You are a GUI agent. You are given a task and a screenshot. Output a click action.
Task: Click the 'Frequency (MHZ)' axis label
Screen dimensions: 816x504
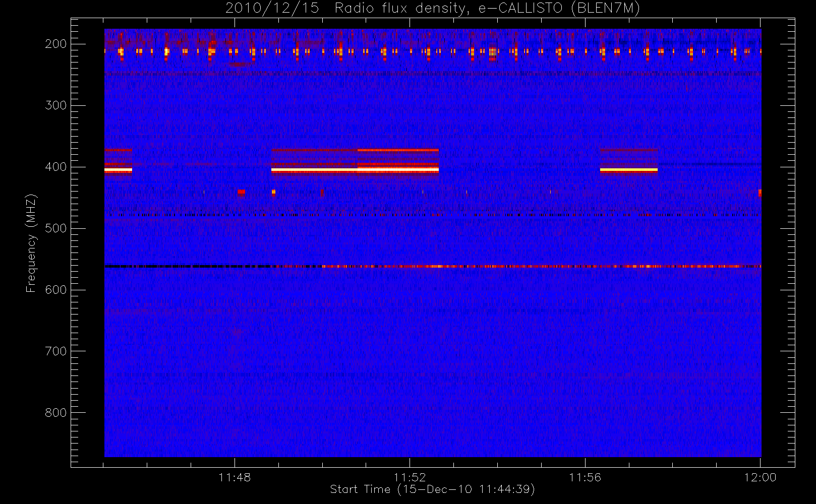pyautogui.click(x=31, y=243)
